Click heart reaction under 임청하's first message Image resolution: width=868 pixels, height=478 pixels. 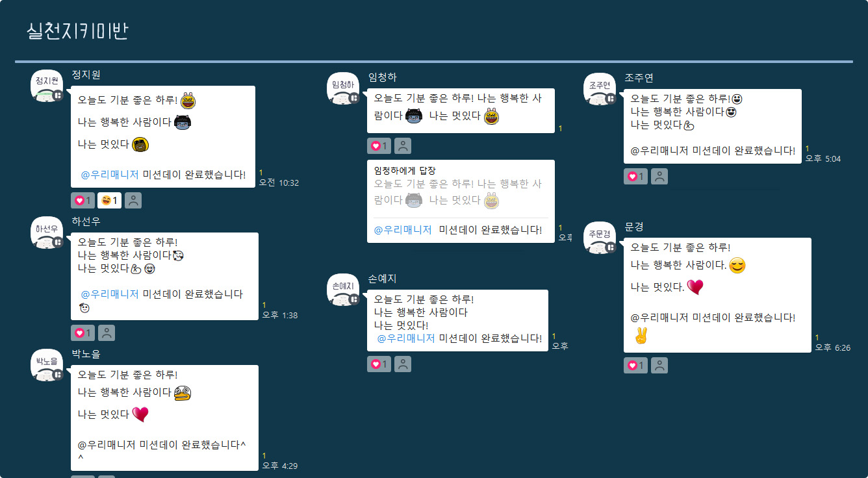coord(379,146)
